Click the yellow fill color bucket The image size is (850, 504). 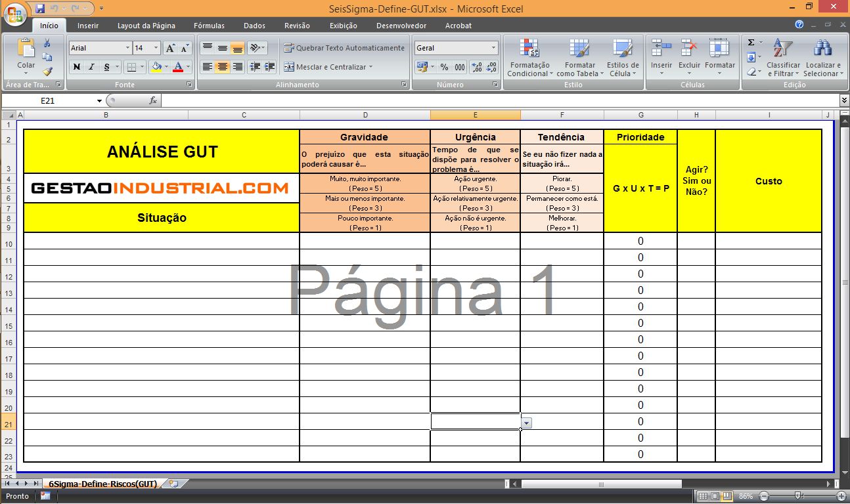(156, 67)
